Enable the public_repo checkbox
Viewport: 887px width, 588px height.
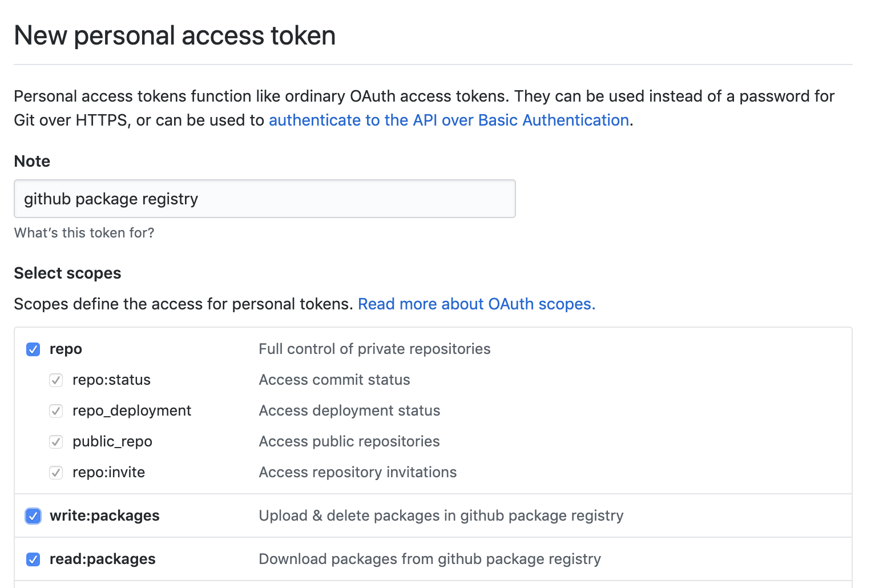click(x=56, y=441)
